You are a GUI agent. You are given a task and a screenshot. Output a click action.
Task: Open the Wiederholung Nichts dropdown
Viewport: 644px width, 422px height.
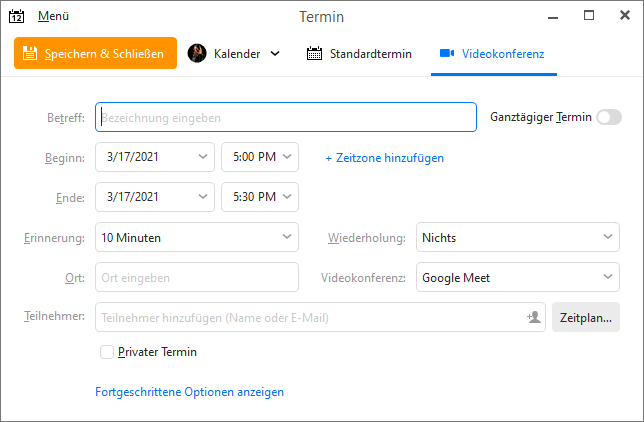(x=518, y=237)
